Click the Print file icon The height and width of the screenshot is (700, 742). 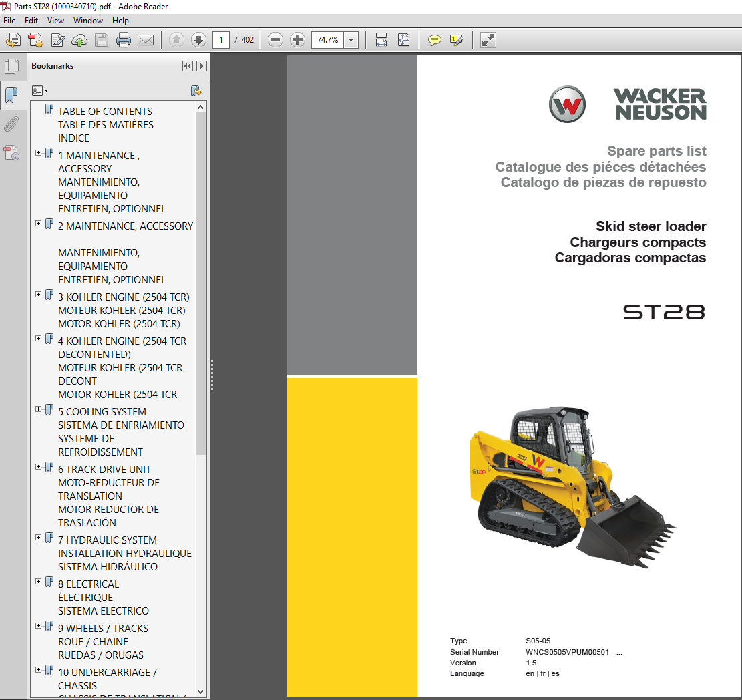pos(123,40)
